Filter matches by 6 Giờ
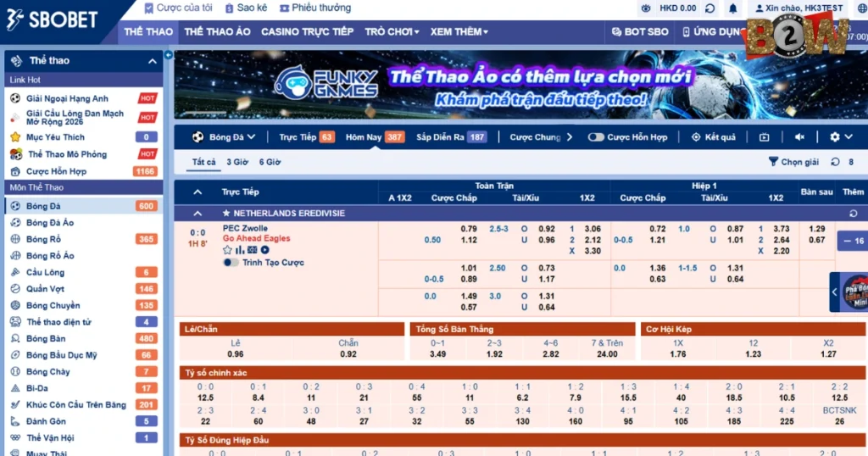868x456 pixels. [270, 162]
